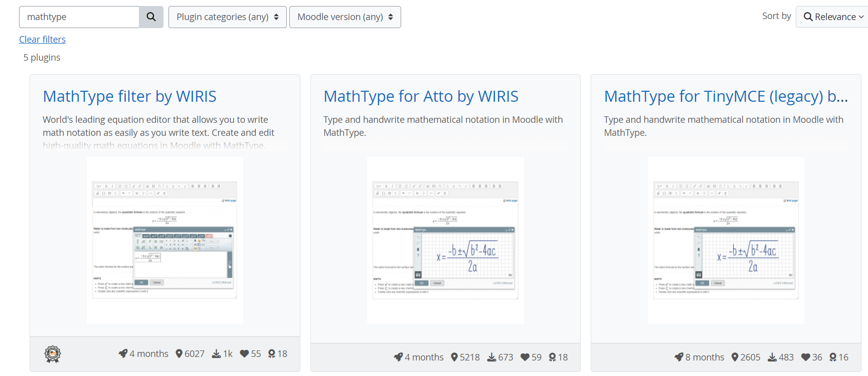Click MathType for Atto screenshot thumbnail

click(x=445, y=240)
